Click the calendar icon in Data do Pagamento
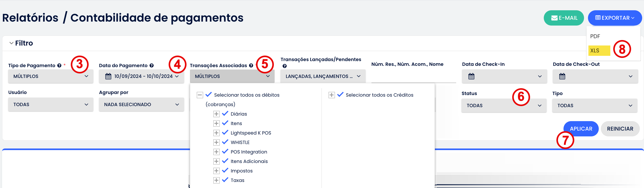644x188 pixels. pyautogui.click(x=108, y=76)
